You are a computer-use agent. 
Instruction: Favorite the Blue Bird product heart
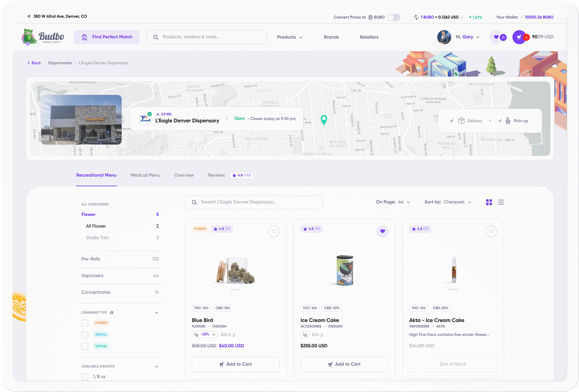pos(274,231)
